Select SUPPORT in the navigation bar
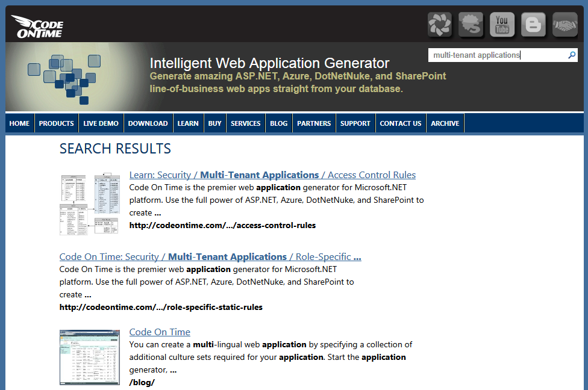The height and width of the screenshot is (390, 588). coord(355,123)
